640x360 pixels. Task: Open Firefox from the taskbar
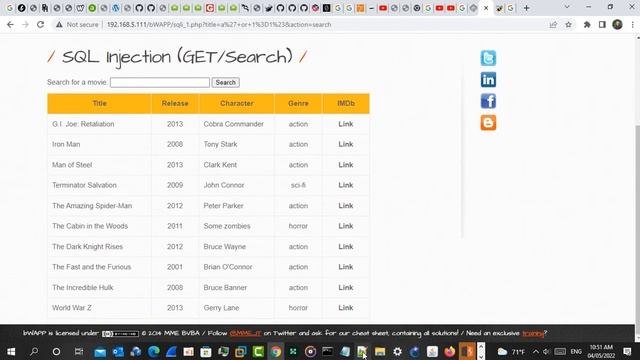(x=449, y=351)
